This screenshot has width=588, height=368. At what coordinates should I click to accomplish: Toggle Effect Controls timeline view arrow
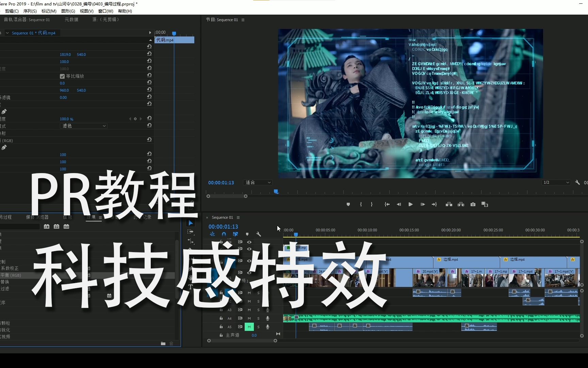pos(150,33)
